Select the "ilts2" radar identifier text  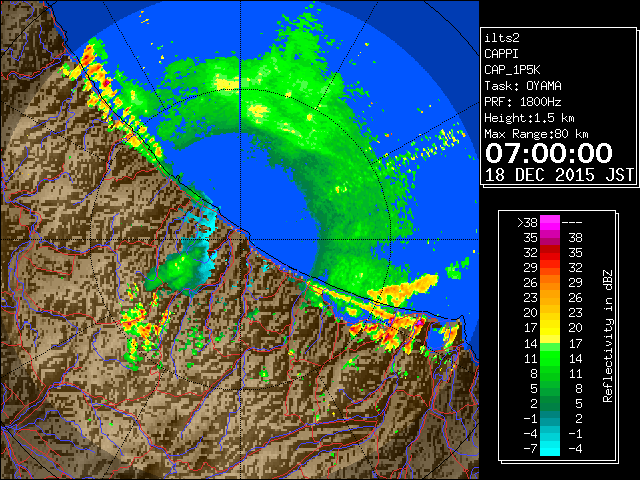pos(502,38)
